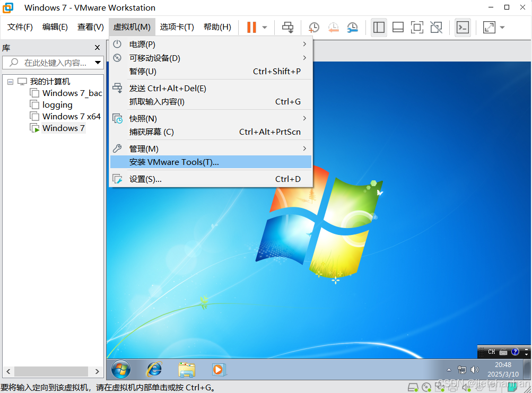
Task: Collapse the 我的计算机 tree node
Action: [x=11, y=82]
